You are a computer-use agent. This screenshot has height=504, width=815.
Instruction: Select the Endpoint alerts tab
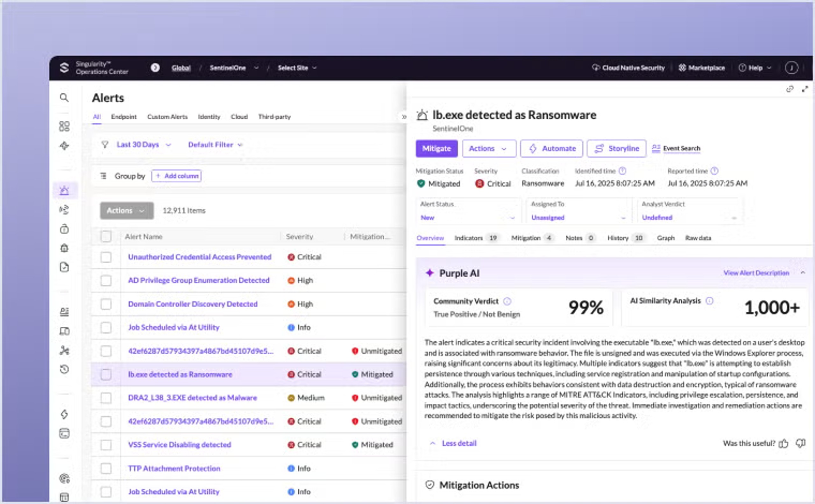[x=124, y=117]
